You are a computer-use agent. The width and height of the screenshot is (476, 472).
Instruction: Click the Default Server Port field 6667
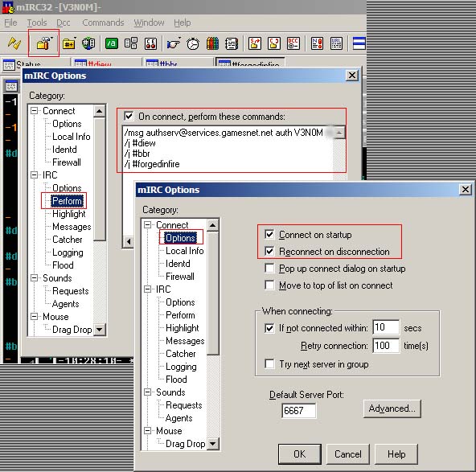point(299,411)
